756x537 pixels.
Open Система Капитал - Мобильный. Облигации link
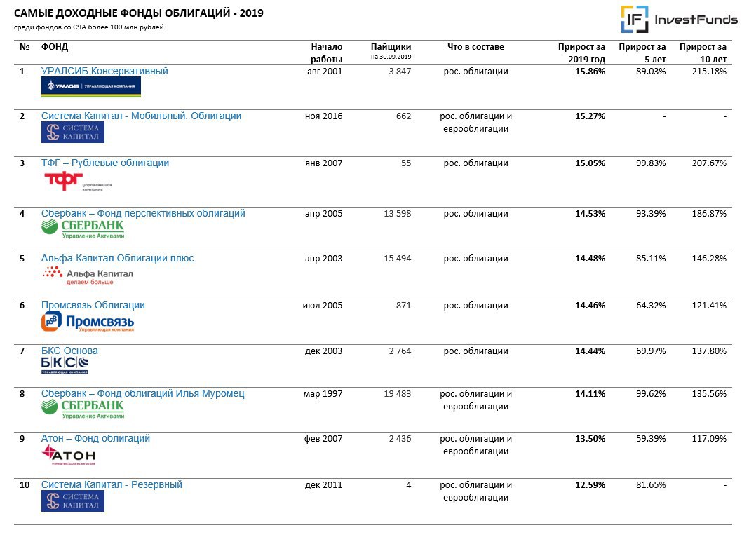click(141, 116)
